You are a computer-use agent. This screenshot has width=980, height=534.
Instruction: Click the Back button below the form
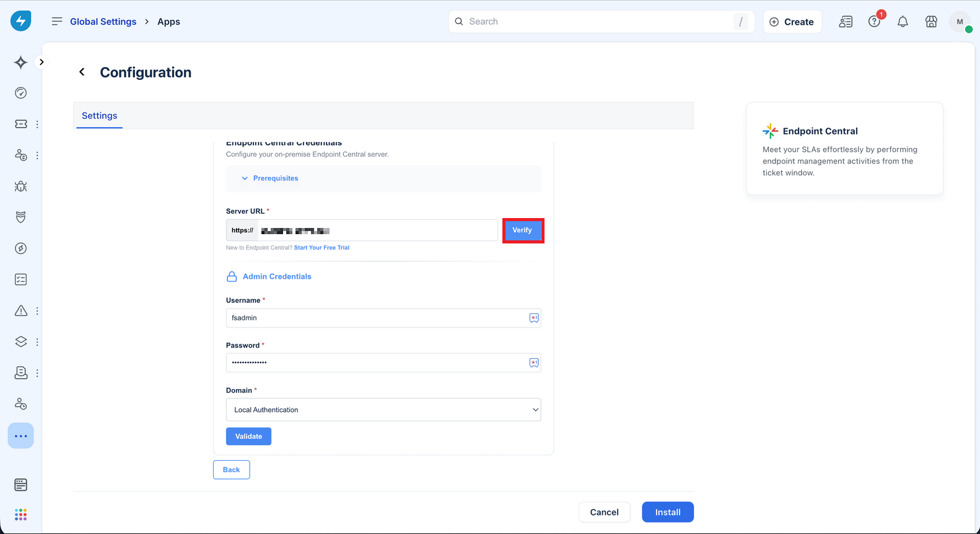[x=231, y=470]
